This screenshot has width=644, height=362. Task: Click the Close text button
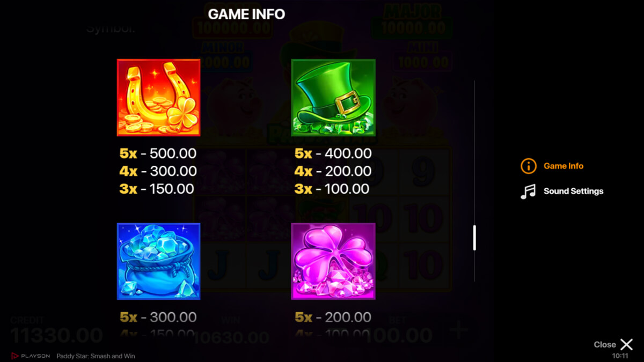coord(605,344)
